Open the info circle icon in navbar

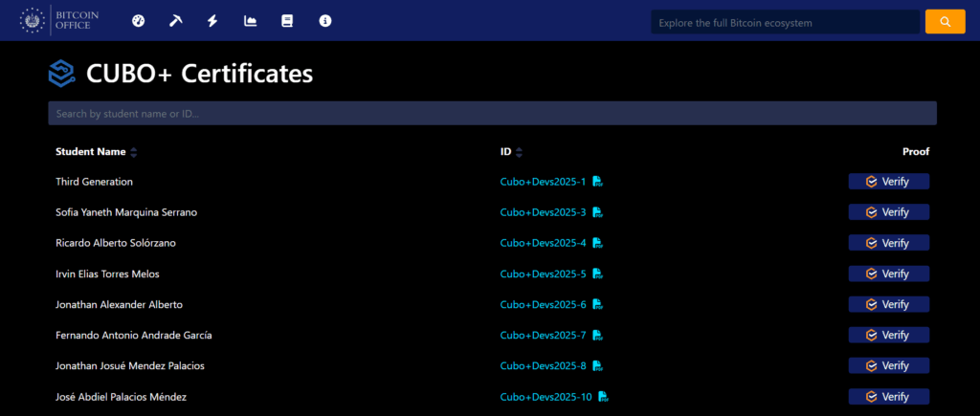(325, 21)
